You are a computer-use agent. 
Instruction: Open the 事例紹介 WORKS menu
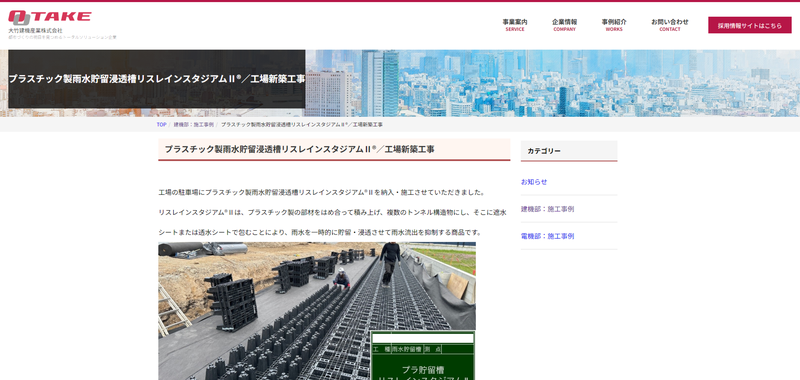(x=614, y=25)
